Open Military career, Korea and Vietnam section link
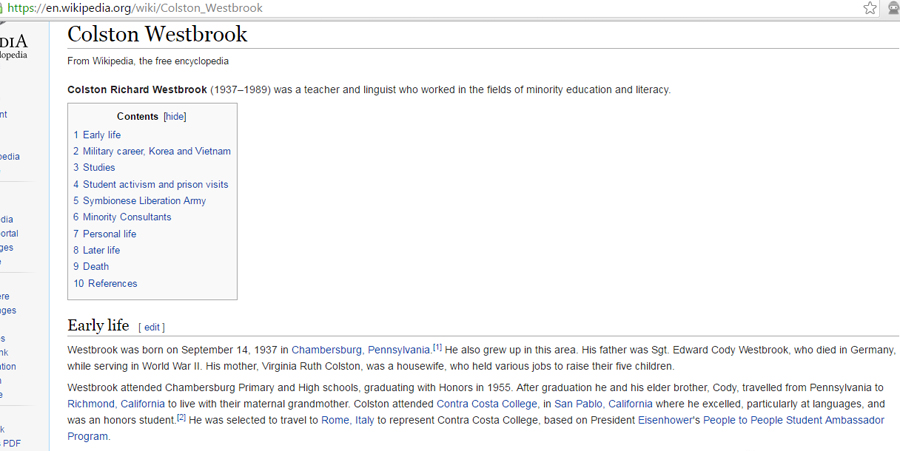 (156, 151)
